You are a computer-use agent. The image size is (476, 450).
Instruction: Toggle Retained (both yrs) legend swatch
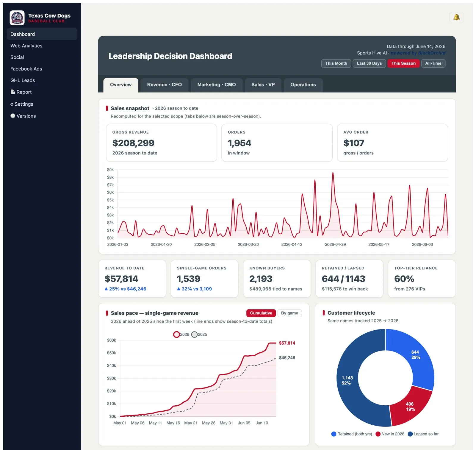334,434
